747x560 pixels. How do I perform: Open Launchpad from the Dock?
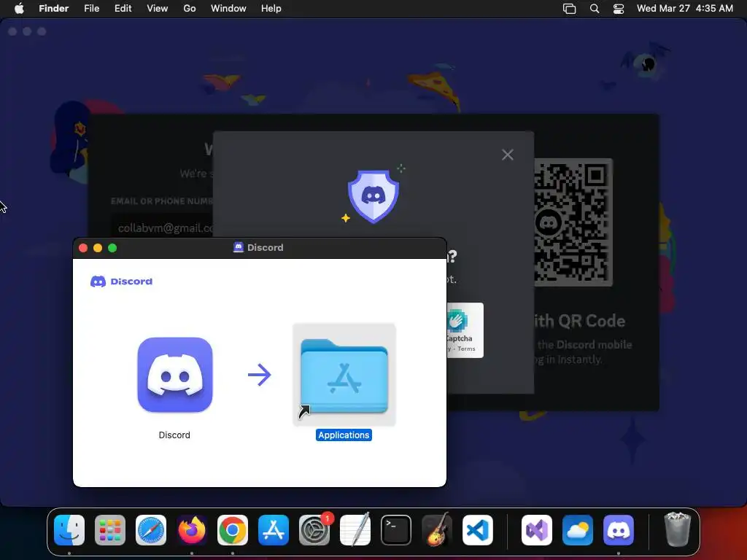coord(110,530)
